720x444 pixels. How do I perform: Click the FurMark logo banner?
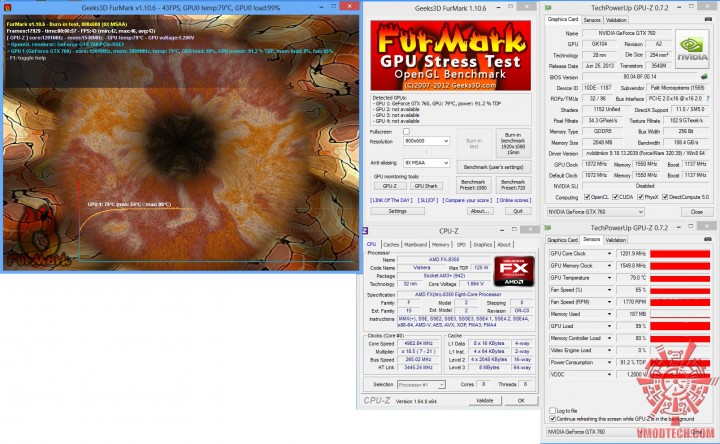[450, 56]
